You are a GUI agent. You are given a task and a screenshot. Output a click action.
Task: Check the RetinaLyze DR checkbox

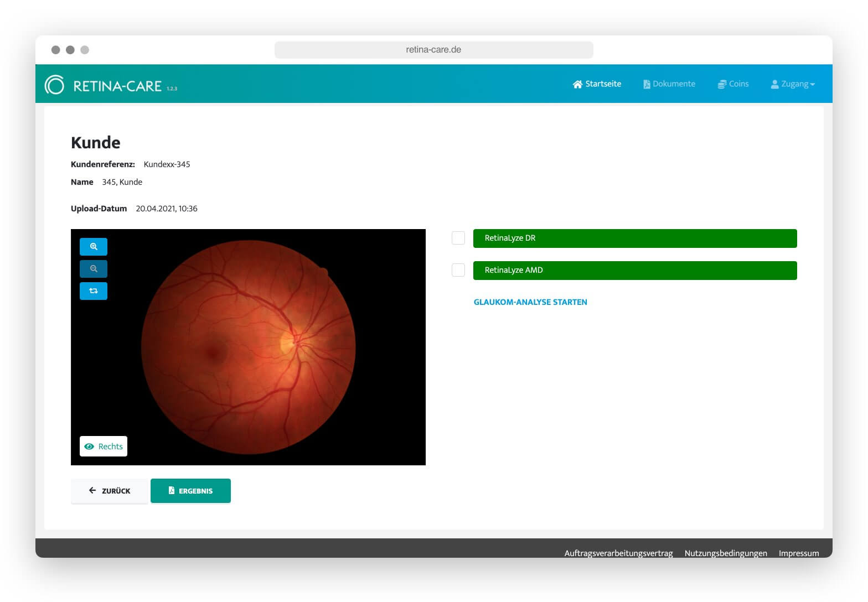click(x=458, y=238)
